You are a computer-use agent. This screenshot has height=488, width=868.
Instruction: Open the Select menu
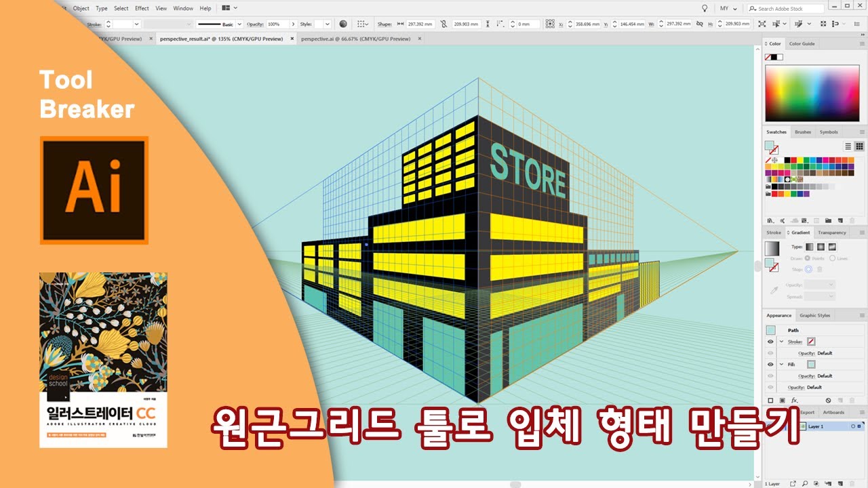point(121,9)
